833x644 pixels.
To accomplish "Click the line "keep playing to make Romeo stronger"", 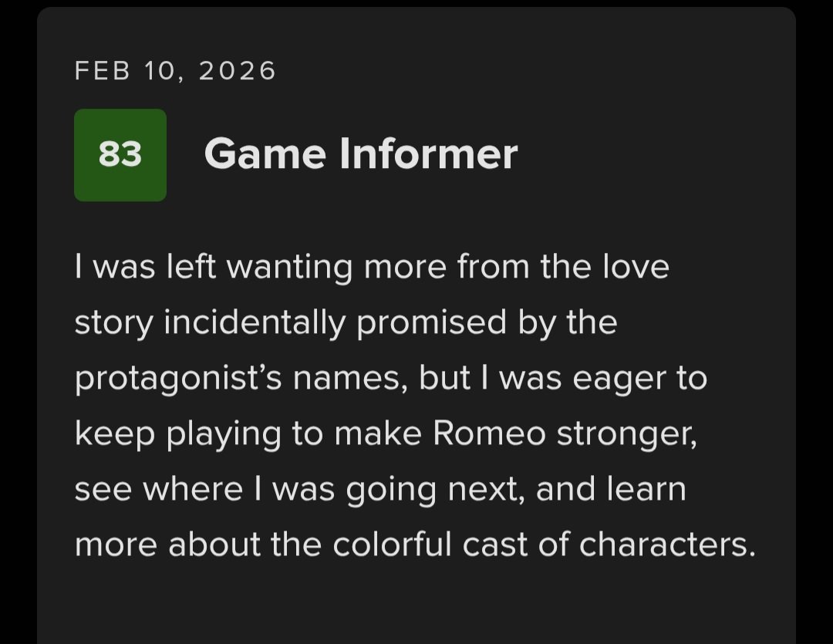I will click(x=386, y=434).
